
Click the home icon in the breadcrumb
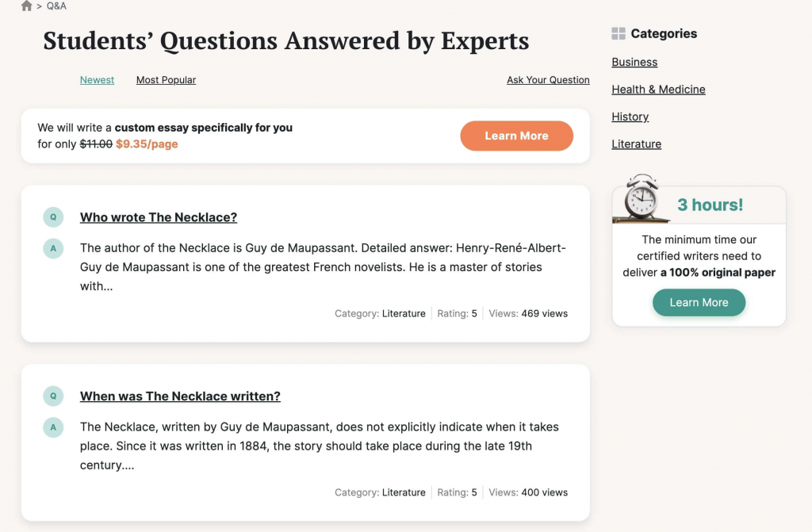[26, 6]
